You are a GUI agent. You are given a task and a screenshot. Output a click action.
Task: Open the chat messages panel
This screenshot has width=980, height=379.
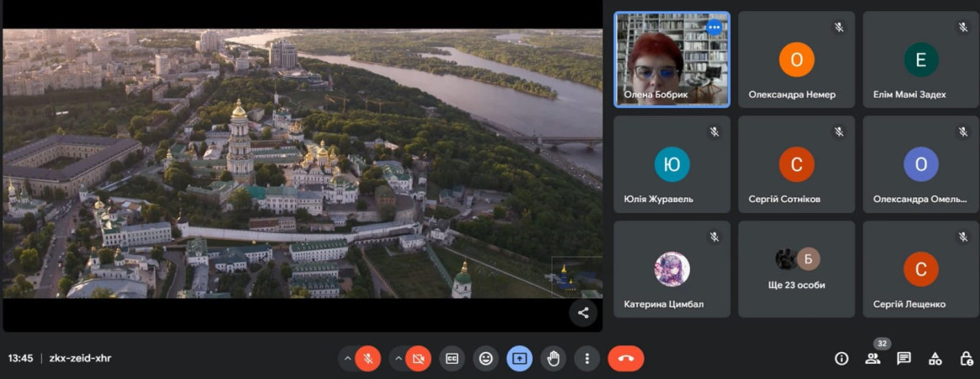tap(904, 358)
